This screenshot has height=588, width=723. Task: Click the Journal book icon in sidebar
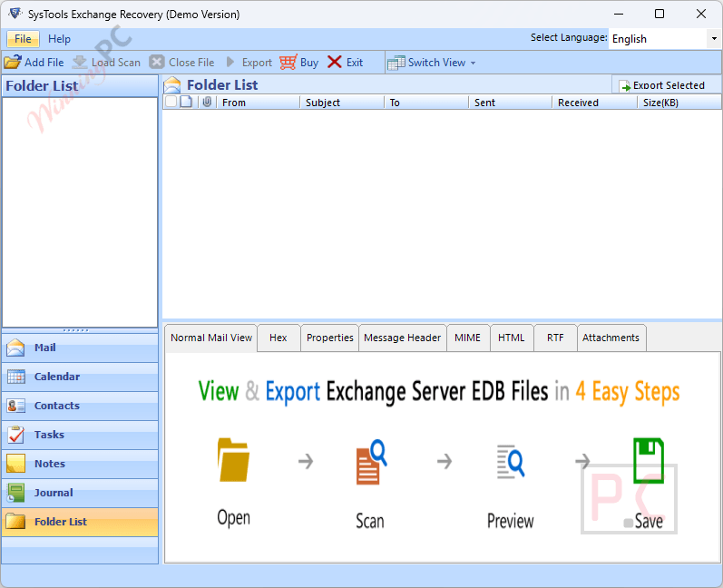click(16, 493)
